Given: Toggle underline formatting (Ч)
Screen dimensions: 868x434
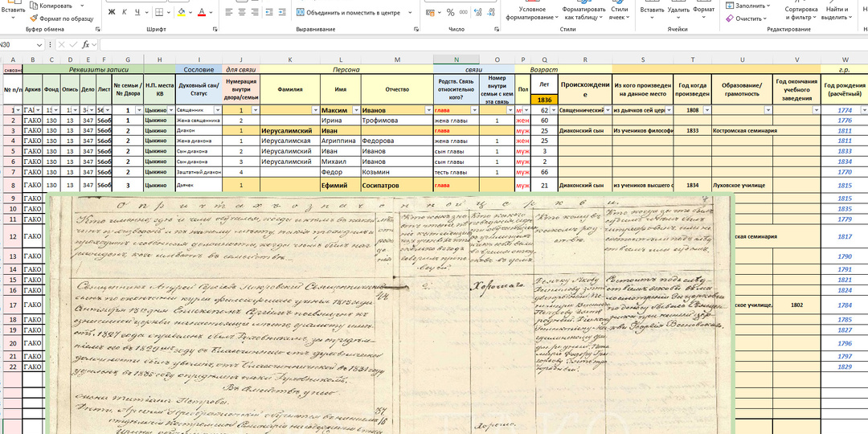Looking at the screenshot, I should (x=136, y=12).
